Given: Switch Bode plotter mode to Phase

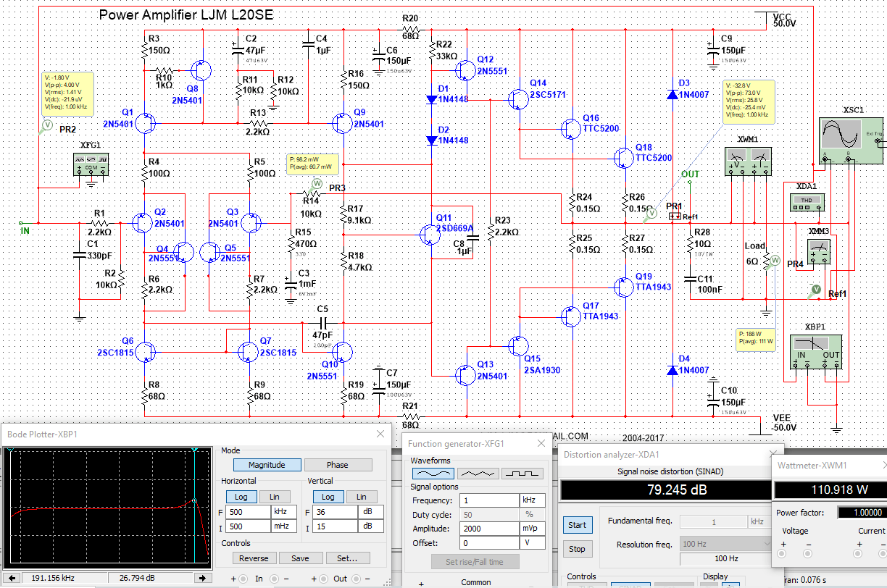Looking at the screenshot, I should 338,465.
